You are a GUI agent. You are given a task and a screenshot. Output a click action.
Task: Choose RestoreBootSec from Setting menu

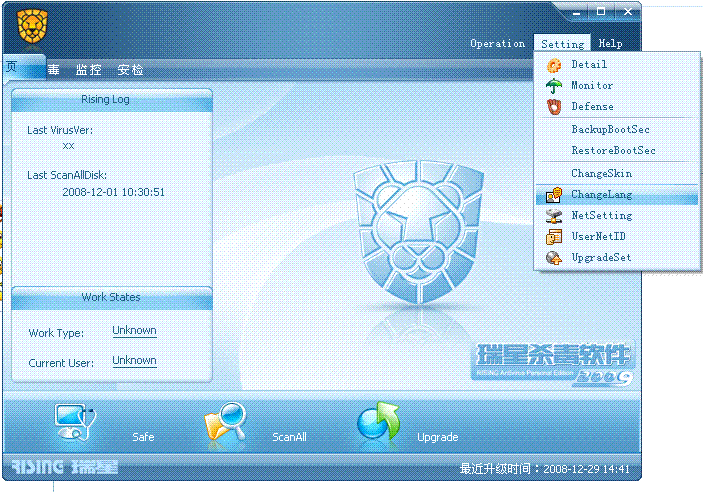coord(617,150)
